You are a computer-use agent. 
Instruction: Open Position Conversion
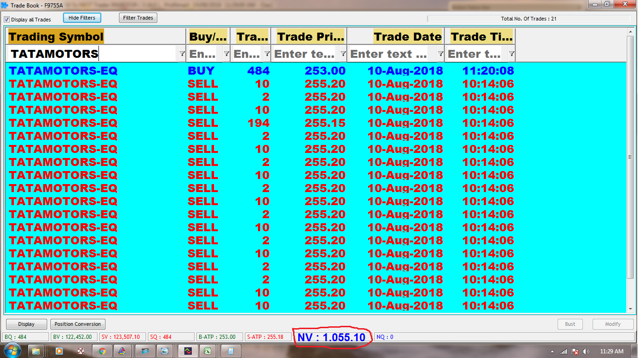77,324
